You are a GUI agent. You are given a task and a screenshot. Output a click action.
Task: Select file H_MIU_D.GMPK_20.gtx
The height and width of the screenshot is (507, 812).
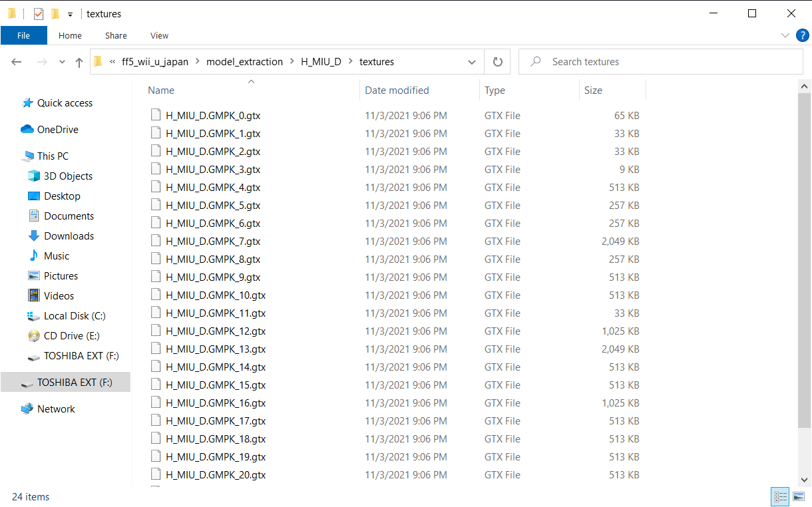click(x=216, y=474)
